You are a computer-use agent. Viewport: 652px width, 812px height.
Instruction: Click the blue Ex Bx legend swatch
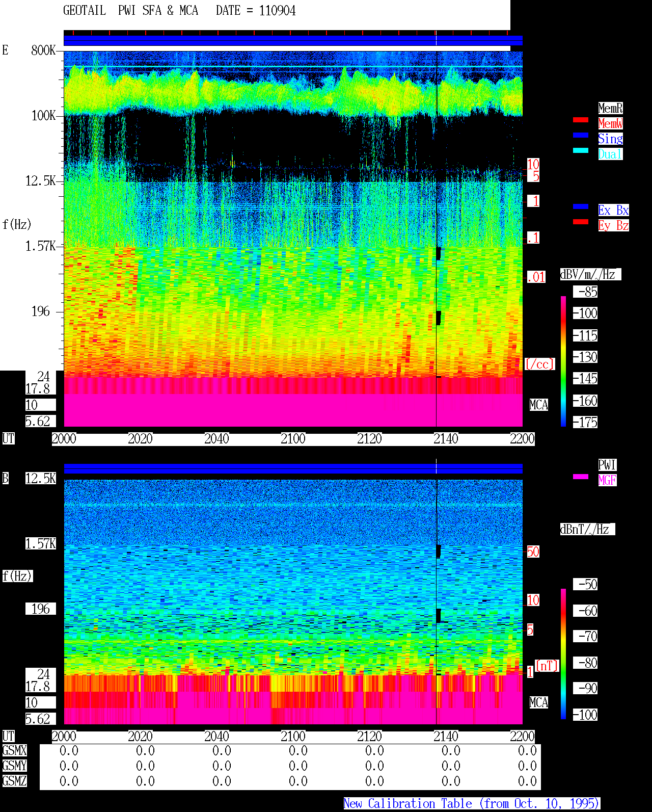(x=581, y=206)
